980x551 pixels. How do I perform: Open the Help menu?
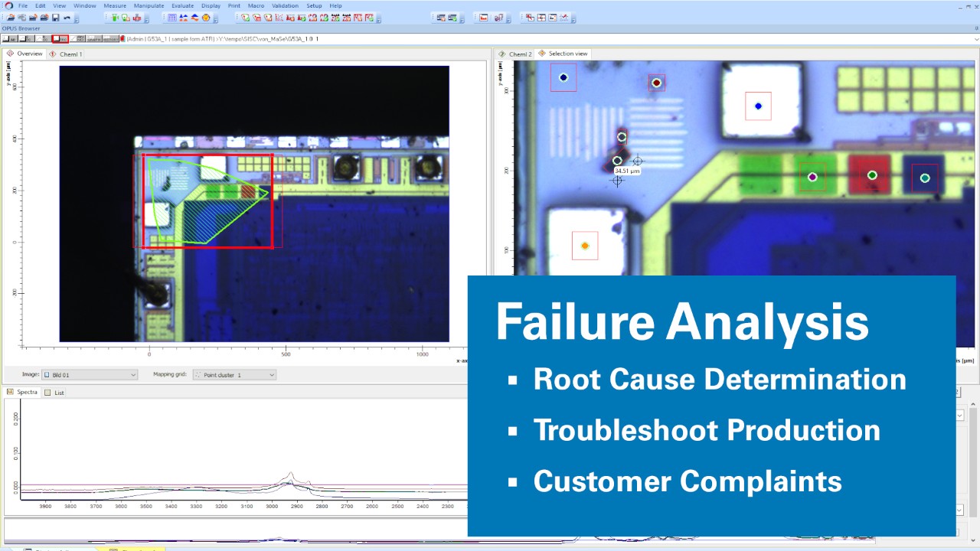click(335, 5)
